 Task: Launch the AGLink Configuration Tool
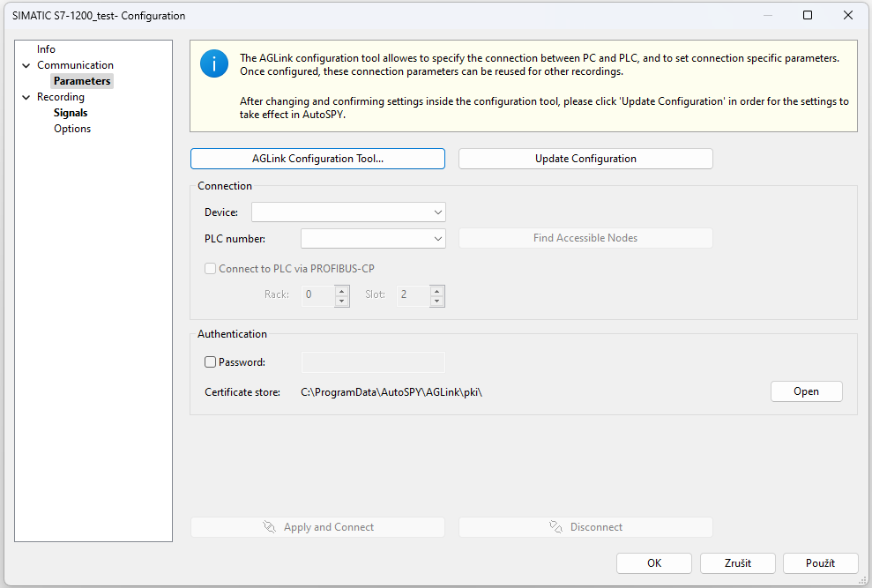click(317, 159)
